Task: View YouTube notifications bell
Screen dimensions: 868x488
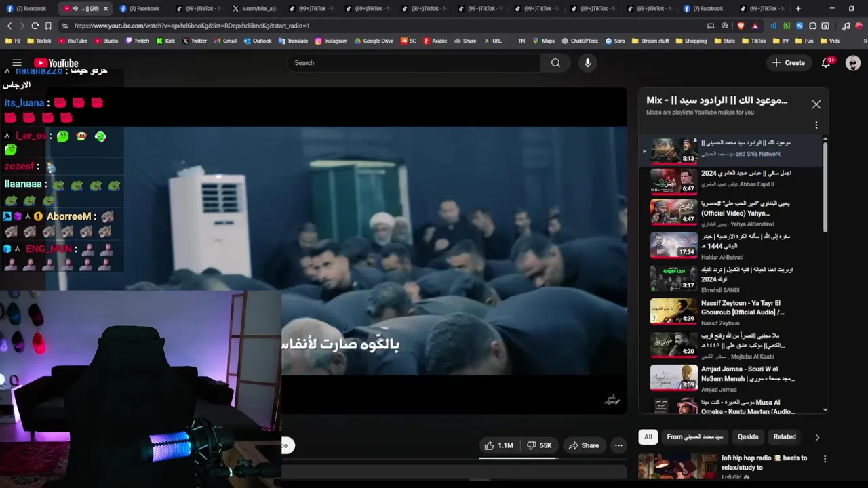Action: (826, 63)
